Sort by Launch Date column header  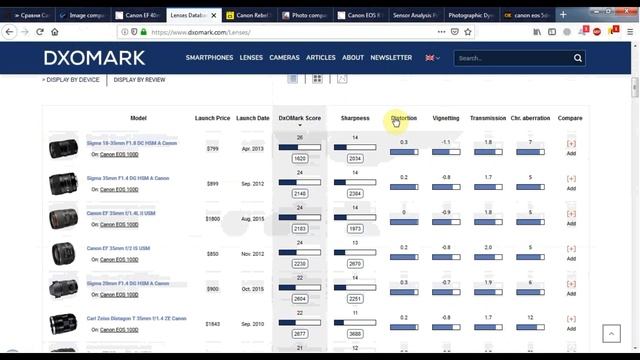pos(253,118)
